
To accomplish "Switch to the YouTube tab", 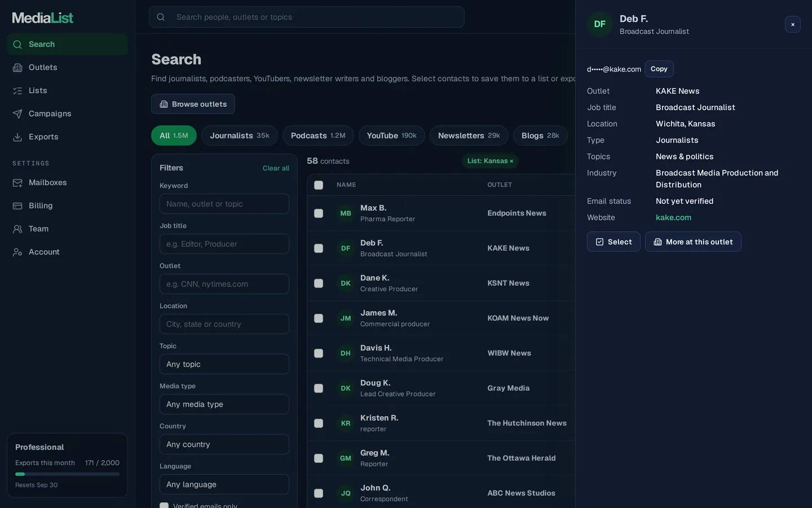I will point(392,135).
